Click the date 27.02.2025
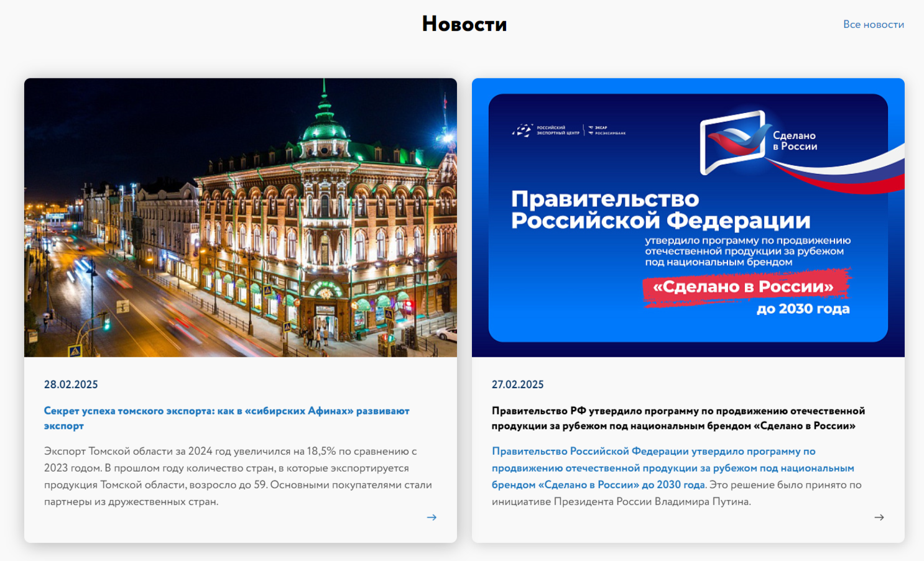 [518, 385]
